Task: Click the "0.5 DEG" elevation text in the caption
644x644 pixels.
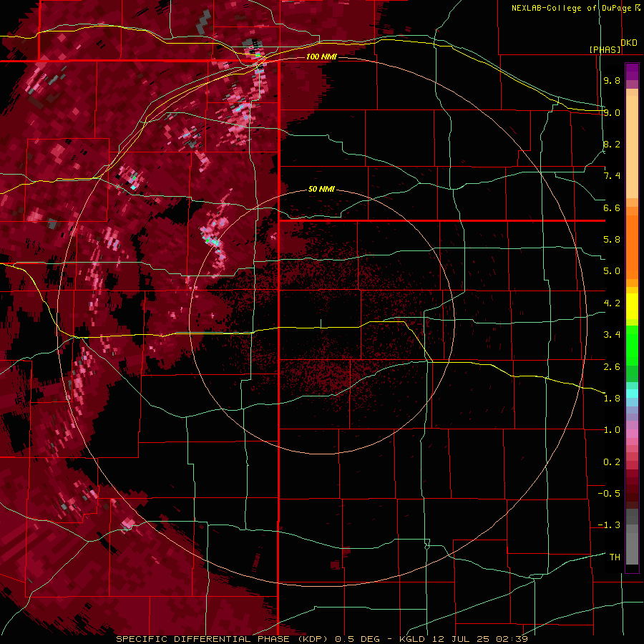Action: coord(357,639)
